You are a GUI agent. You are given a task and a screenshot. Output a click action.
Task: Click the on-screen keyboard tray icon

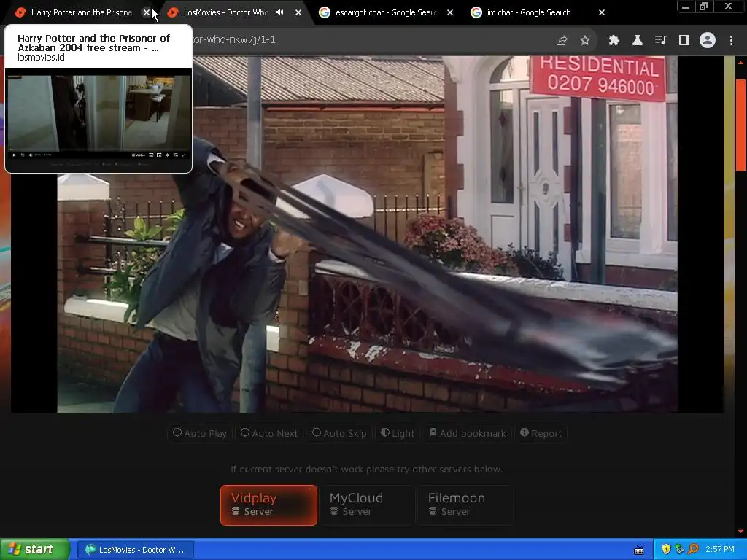pyautogui.click(x=639, y=550)
